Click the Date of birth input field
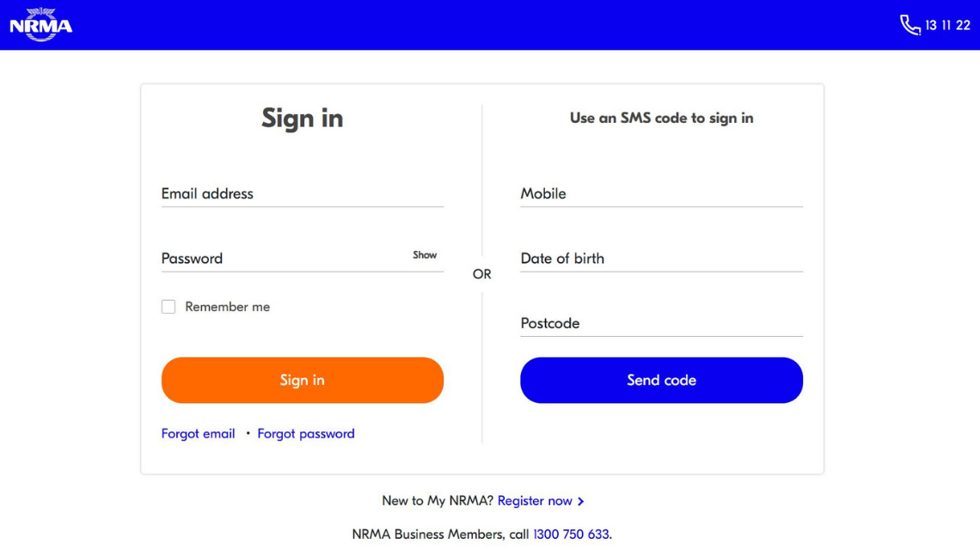The width and height of the screenshot is (980, 550). coord(661,259)
